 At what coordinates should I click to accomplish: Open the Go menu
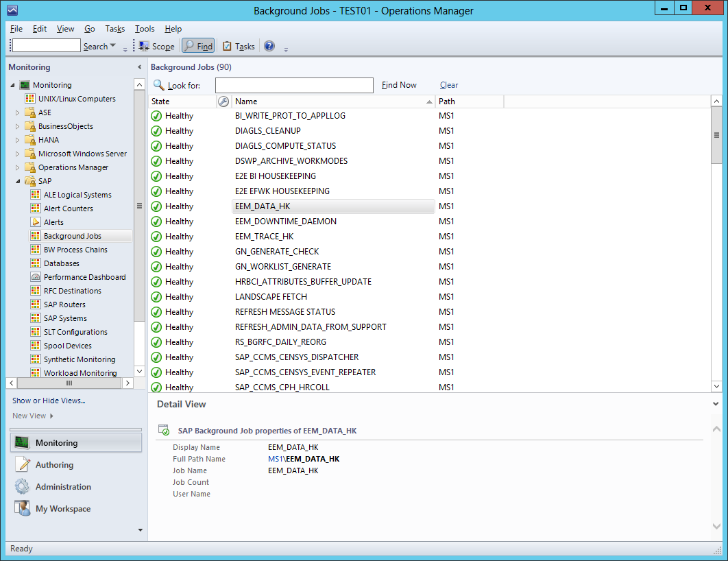pyautogui.click(x=90, y=29)
